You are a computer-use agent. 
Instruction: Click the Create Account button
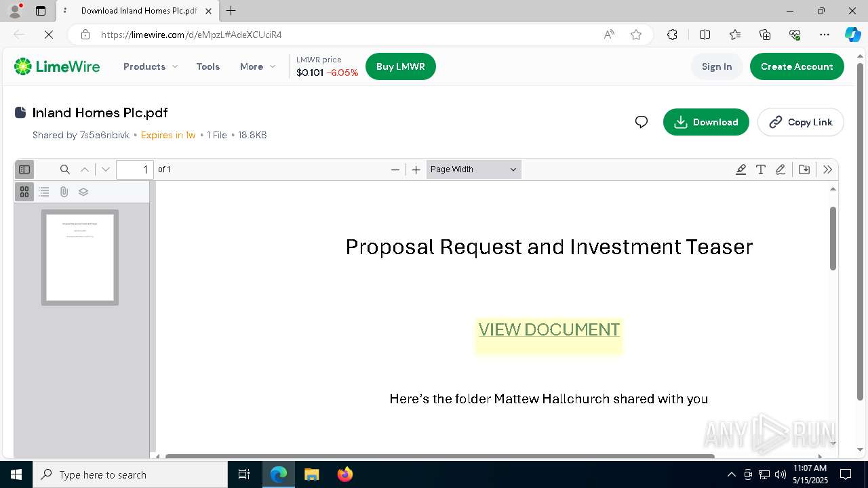click(797, 66)
